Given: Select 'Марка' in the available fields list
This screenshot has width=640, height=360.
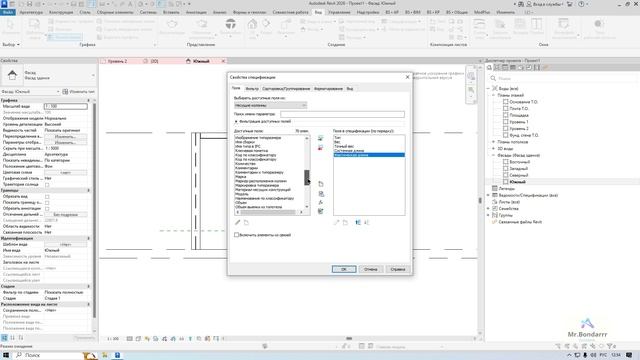Looking at the screenshot, I should [x=241, y=177].
